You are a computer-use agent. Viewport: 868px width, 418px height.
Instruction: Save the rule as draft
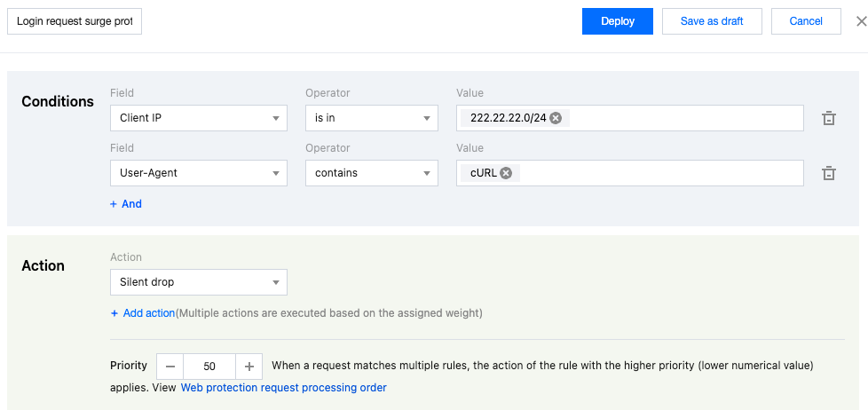[712, 21]
